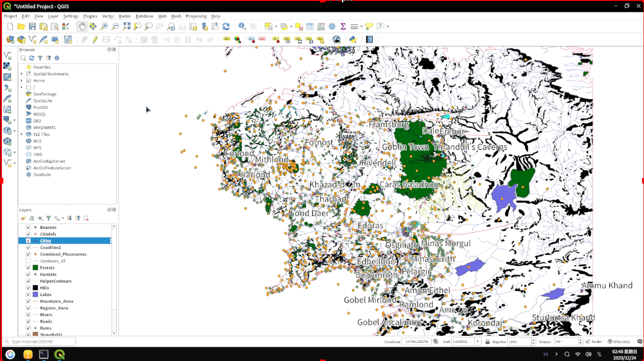Click the Save Project floppy icon

coord(32,26)
